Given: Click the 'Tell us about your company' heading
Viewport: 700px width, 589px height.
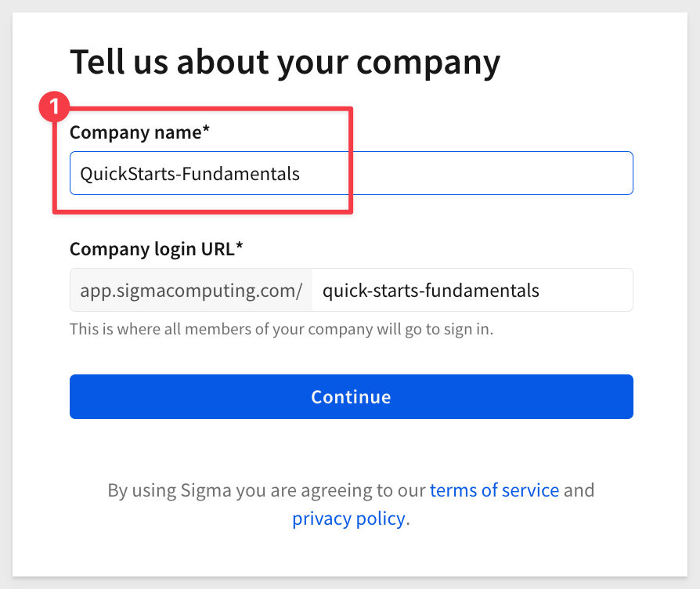Looking at the screenshot, I should click(285, 62).
